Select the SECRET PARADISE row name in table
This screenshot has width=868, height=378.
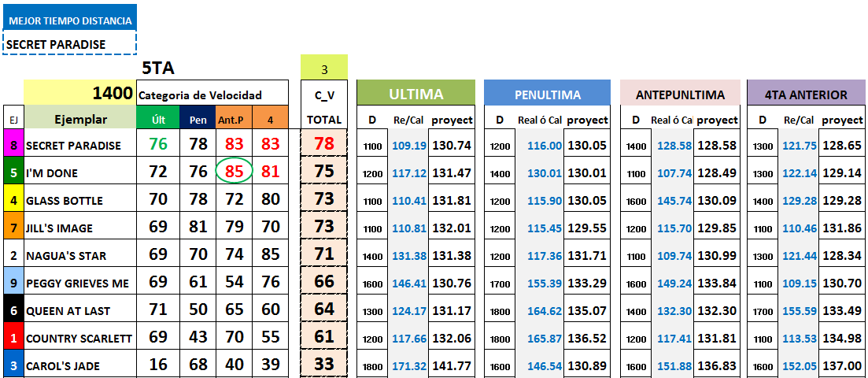pos(80,145)
